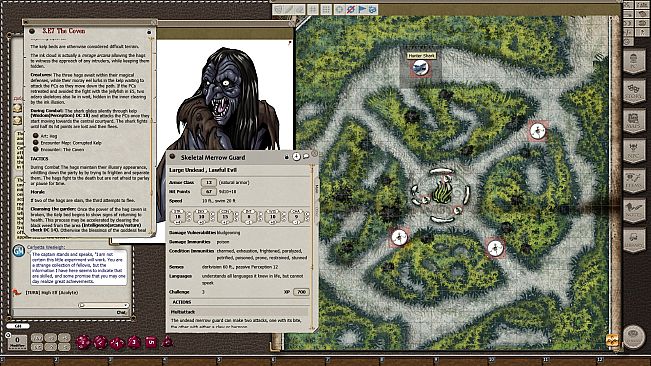Viewport: 651px width, 366px height.
Task: Open the chat mode dropdown labeled Chat
Action: click(121, 312)
